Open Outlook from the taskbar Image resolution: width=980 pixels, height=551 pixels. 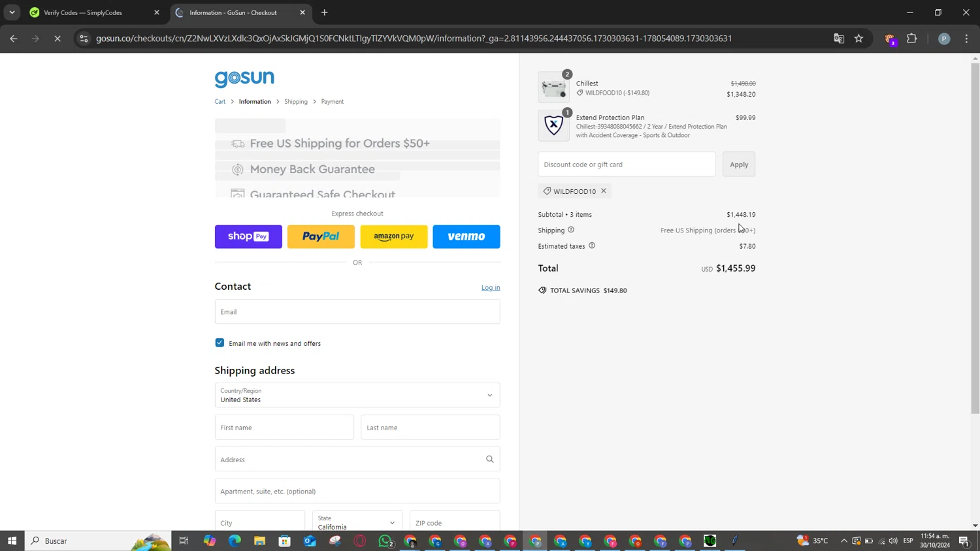pos(310,541)
